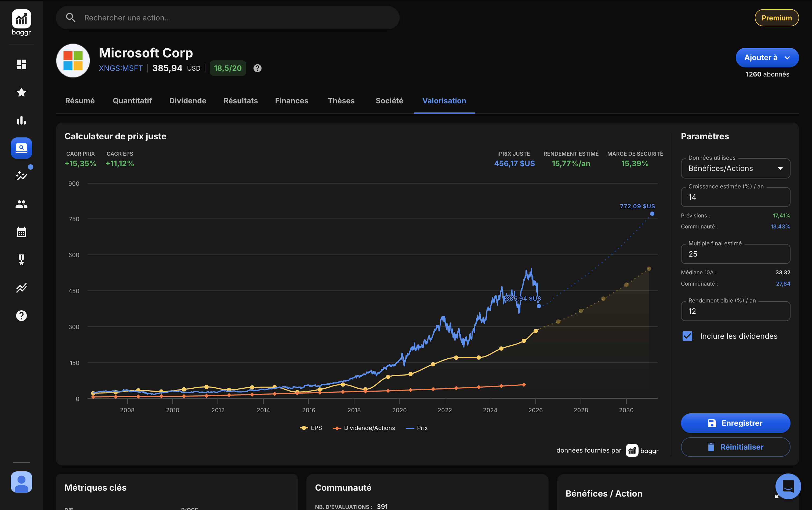The image size is (812, 510).
Task: Expand the Ajouter à dropdown button
Action: pyautogui.click(x=767, y=57)
